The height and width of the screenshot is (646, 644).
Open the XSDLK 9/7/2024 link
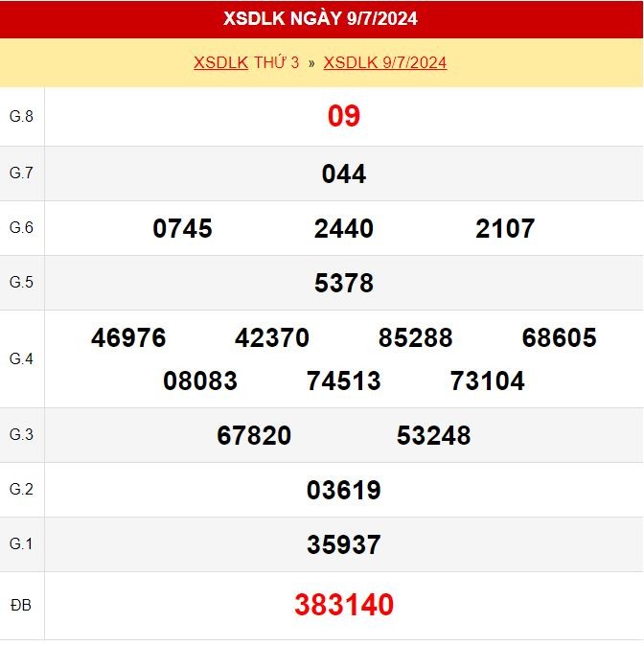coord(385,62)
